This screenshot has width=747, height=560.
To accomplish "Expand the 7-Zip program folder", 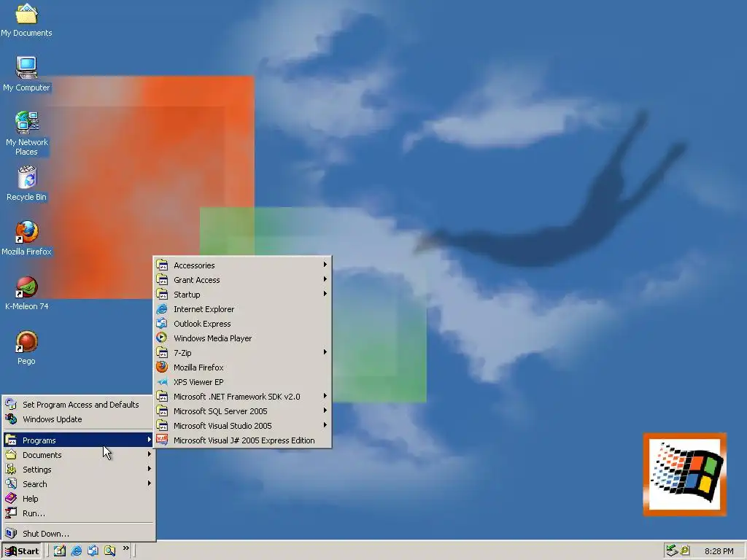I will [x=242, y=353].
